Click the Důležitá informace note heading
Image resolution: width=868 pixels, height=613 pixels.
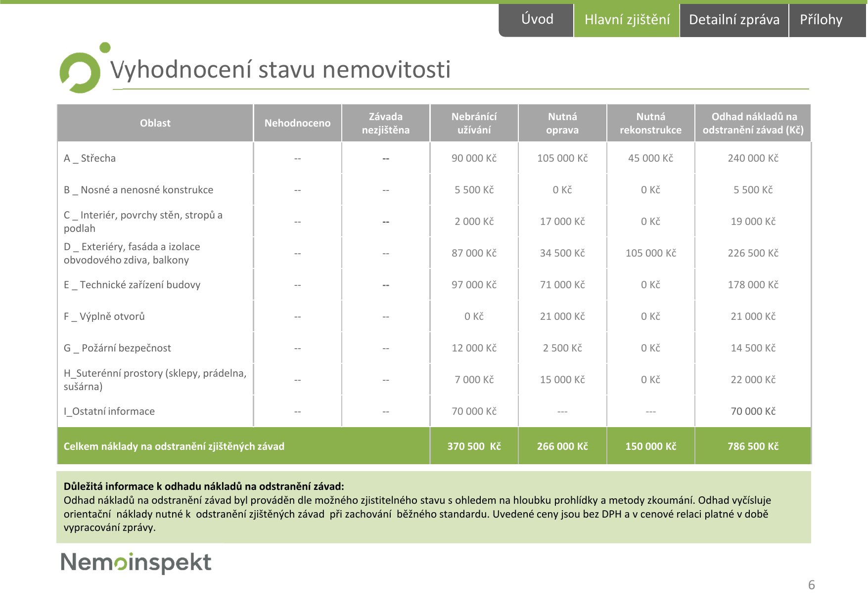coord(204,486)
